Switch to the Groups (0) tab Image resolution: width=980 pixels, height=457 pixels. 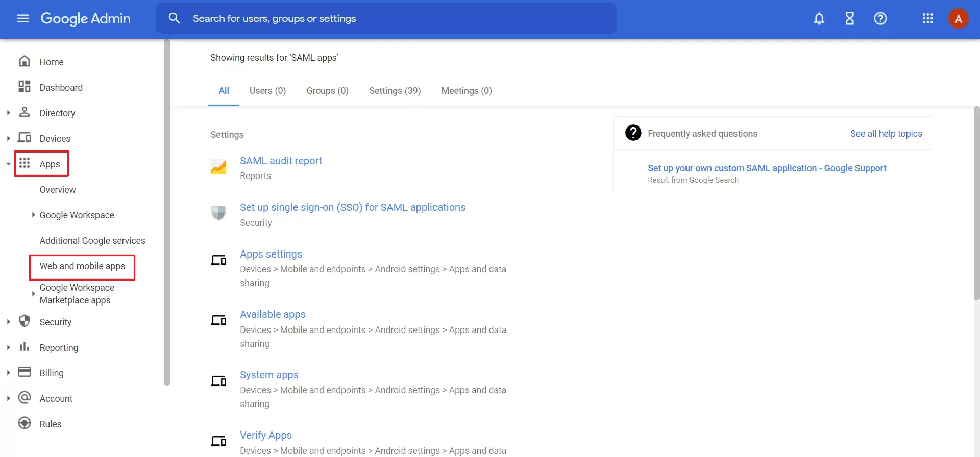click(x=327, y=91)
